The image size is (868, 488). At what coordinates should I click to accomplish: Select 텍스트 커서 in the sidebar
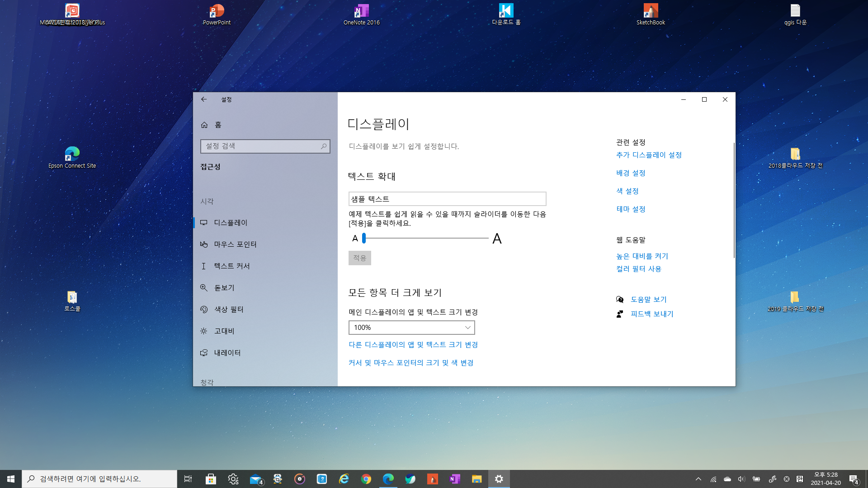pyautogui.click(x=231, y=266)
